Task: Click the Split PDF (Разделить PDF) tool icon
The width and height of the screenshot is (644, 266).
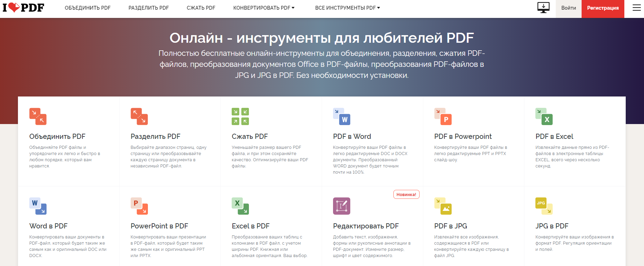Action: 139,116
